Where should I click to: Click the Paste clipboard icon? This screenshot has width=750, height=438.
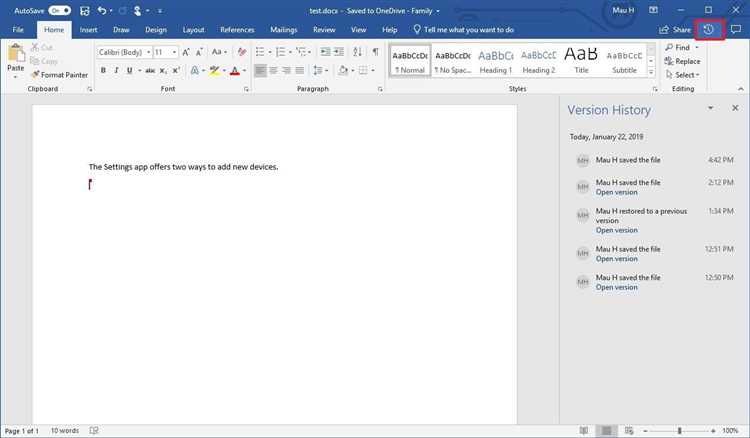click(16, 53)
